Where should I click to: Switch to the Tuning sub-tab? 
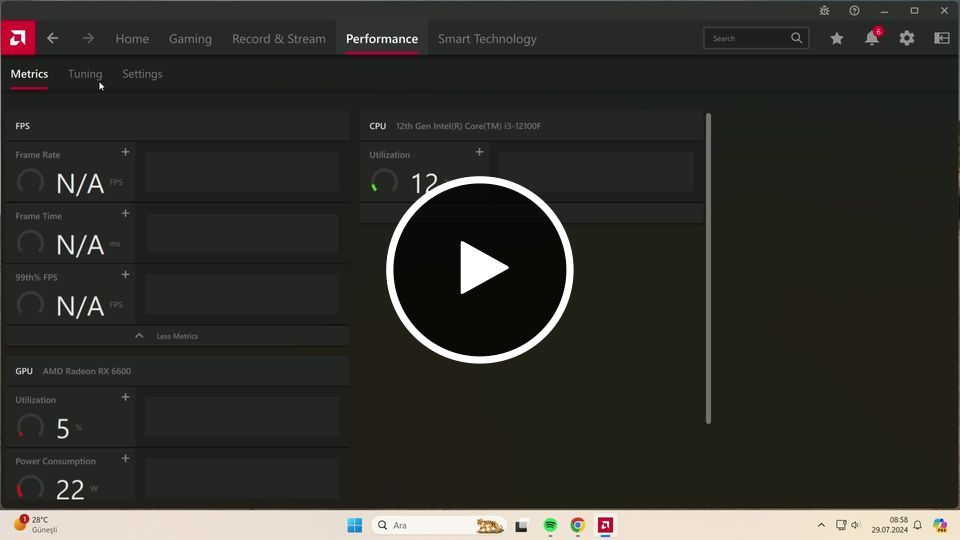[85, 74]
